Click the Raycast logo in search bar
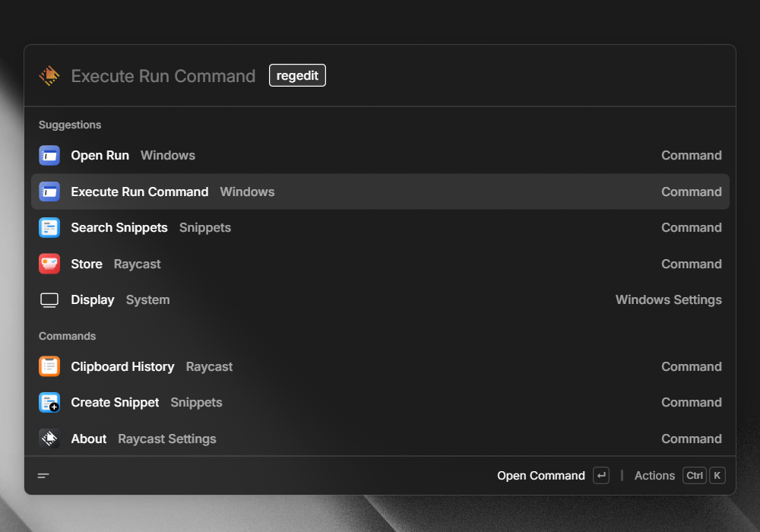 click(x=49, y=76)
